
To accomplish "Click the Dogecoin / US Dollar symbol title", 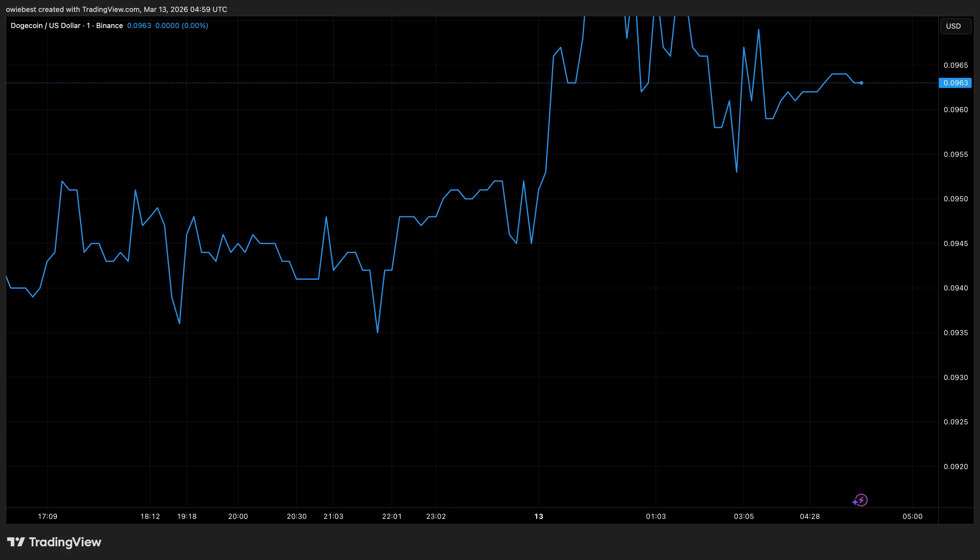I will point(45,26).
